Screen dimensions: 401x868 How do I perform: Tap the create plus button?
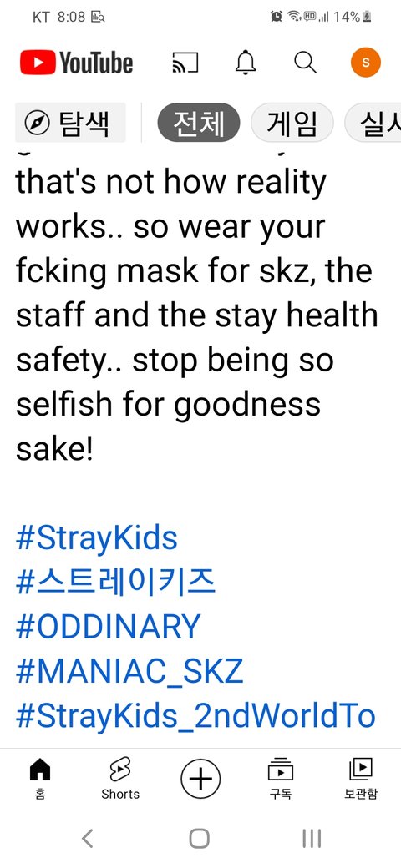pos(200,779)
